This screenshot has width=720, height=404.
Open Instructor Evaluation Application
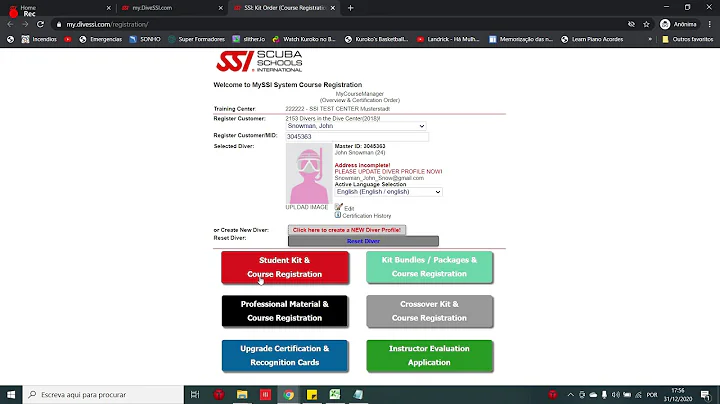click(429, 355)
